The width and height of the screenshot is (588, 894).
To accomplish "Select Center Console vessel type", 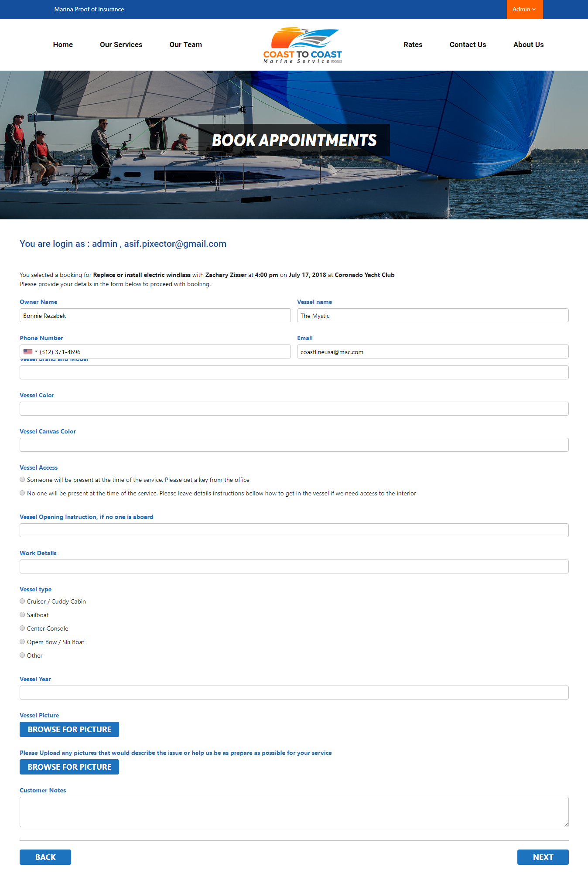I will [22, 628].
